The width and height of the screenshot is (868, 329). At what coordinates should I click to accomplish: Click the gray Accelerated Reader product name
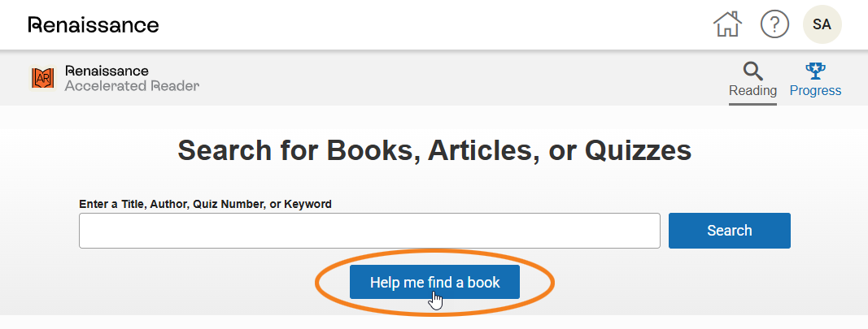pos(132,86)
